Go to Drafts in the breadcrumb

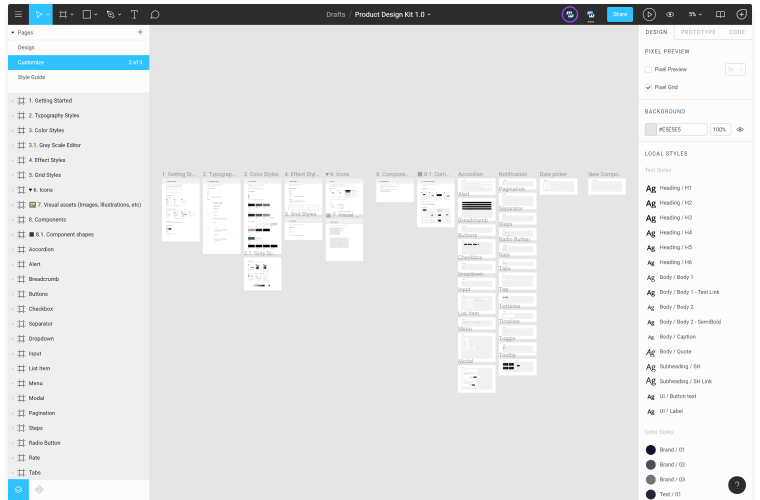(x=335, y=15)
